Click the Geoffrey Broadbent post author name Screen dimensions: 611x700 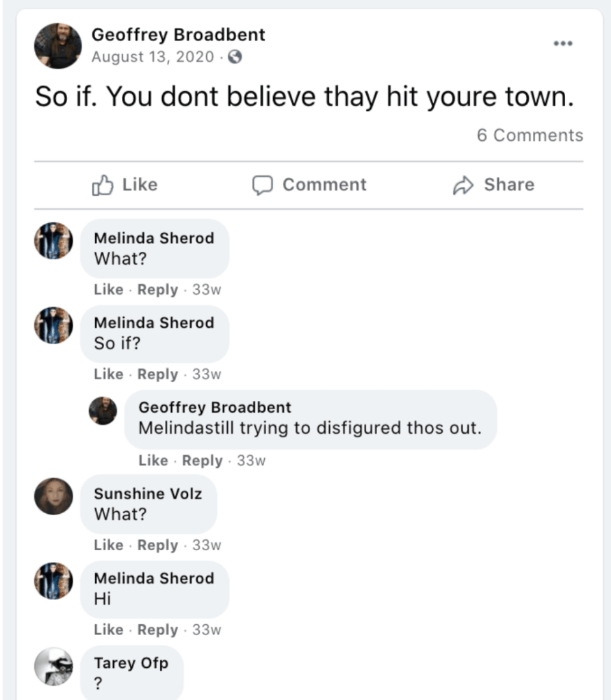[x=178, y=34]
